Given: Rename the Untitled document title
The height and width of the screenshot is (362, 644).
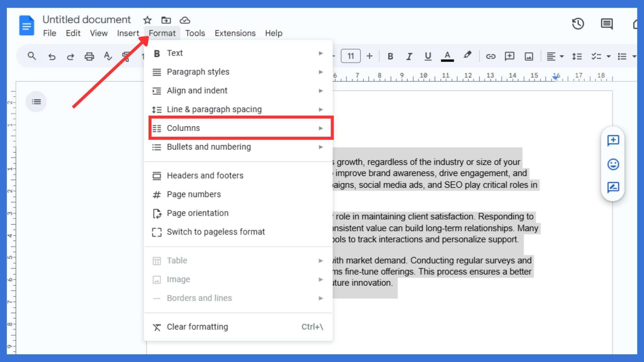Looking at the screenshot, I should [87, 20].
